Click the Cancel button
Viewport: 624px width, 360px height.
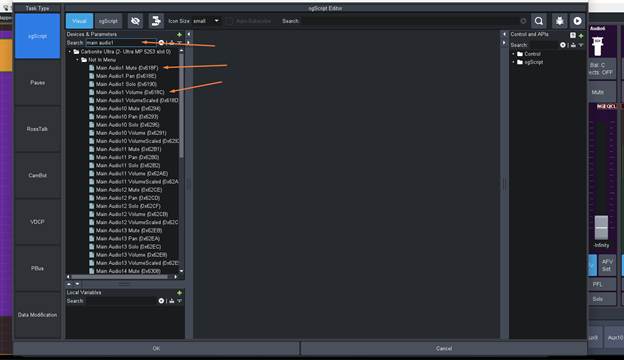[x=444, y=348]
